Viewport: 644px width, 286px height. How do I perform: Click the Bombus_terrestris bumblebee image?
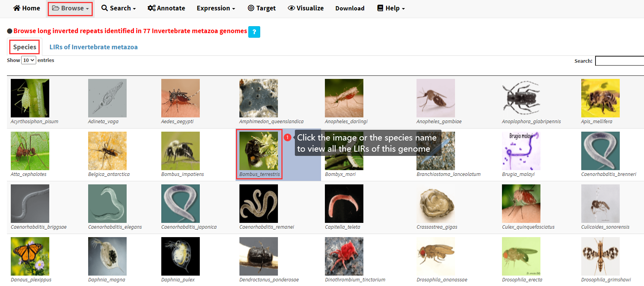pyautogui.click(x=258, y=151)
